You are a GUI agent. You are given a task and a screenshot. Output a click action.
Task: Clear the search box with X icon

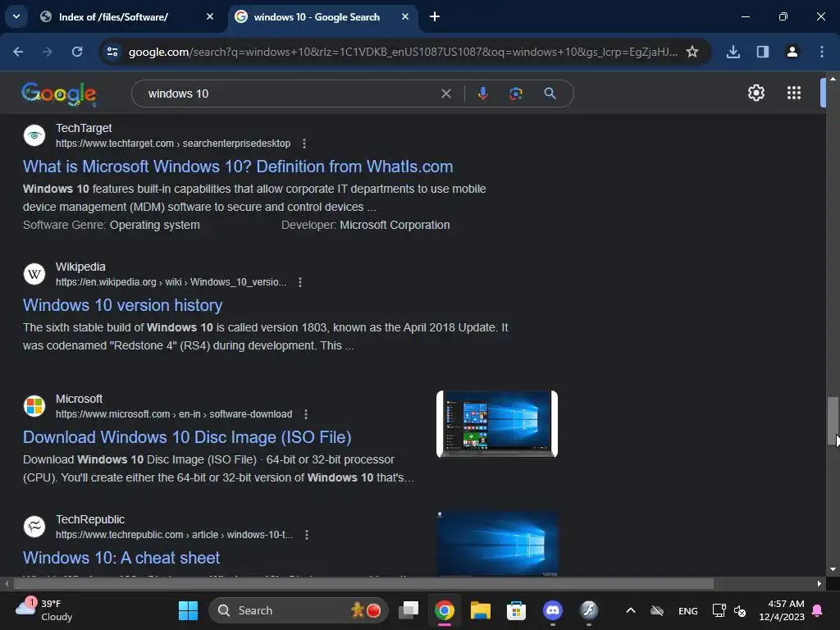(x=445, y=94)
